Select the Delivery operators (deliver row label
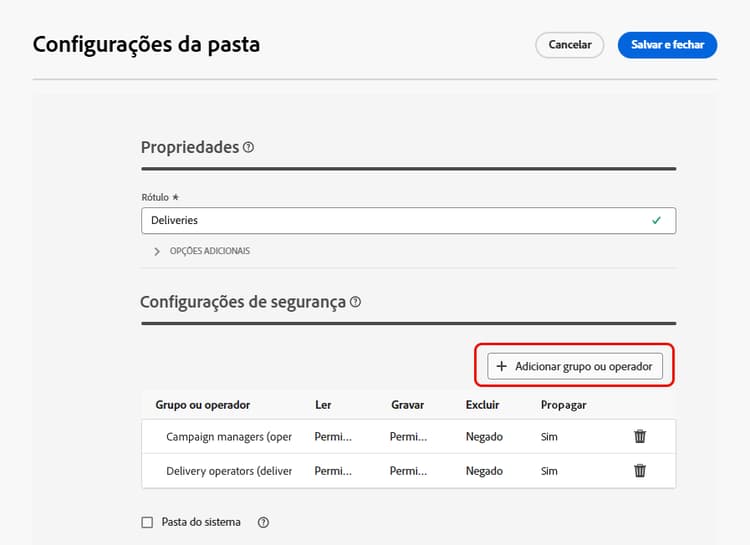Screen dimensions: 750x545 click(x=229, y=471)
